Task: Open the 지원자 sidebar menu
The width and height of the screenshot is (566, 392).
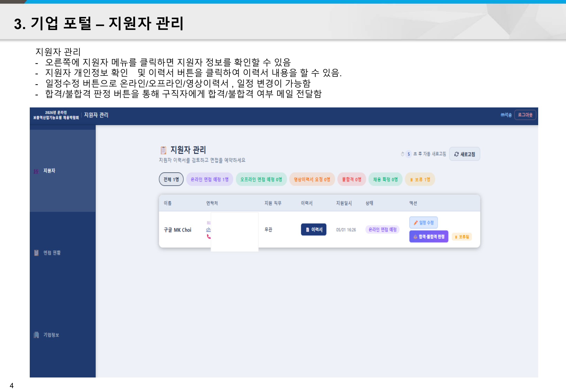Action: tap(63, 171)
